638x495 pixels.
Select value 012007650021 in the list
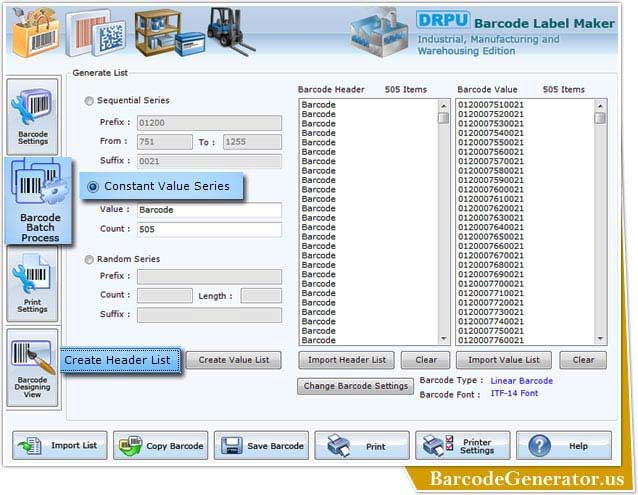coord(491,237)
